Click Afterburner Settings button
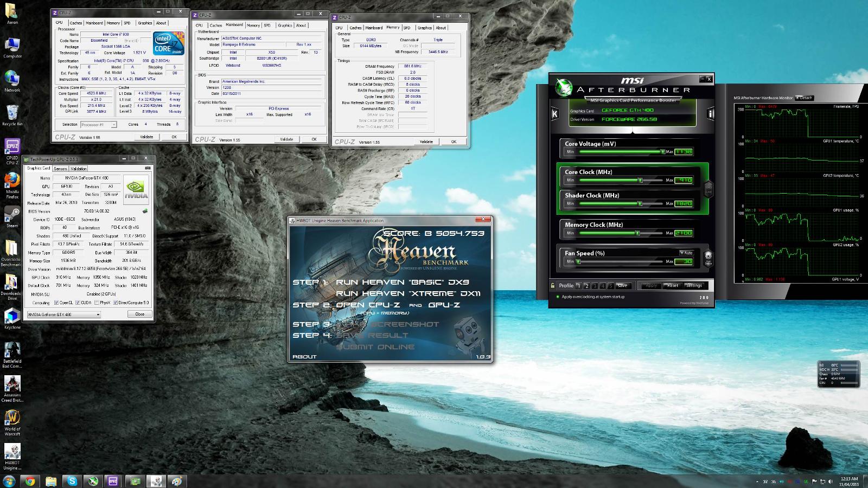Image resolution: width=868 pixels, height=488 pixels. click(x=694, y=286)
